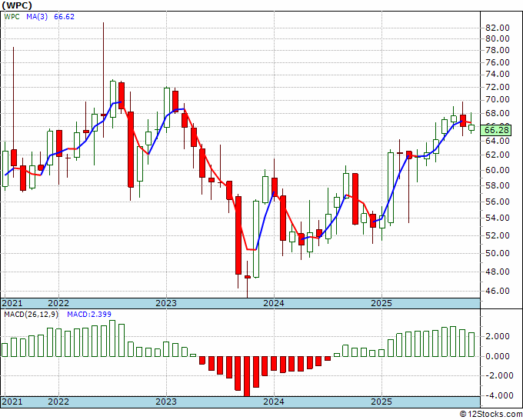Click the 0.000 MACD axis label
This screenshot has width=523, height=420.
(498, 356)
